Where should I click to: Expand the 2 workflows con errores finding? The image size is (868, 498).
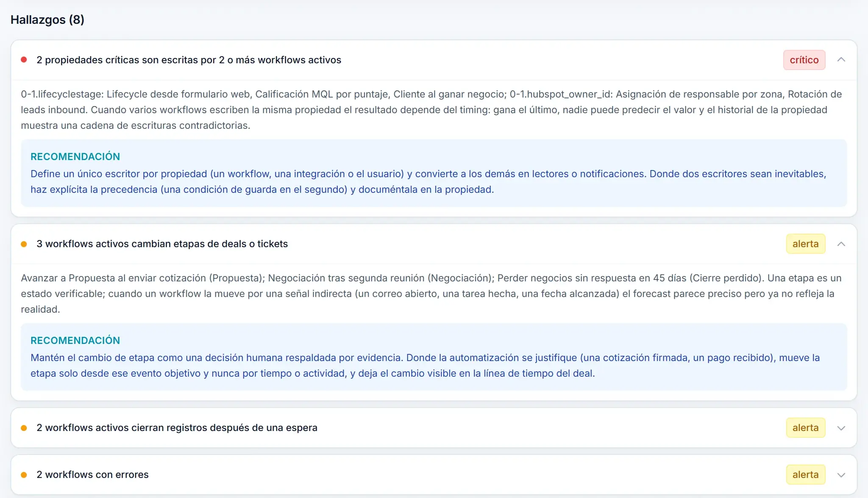(x=841, y=475)
